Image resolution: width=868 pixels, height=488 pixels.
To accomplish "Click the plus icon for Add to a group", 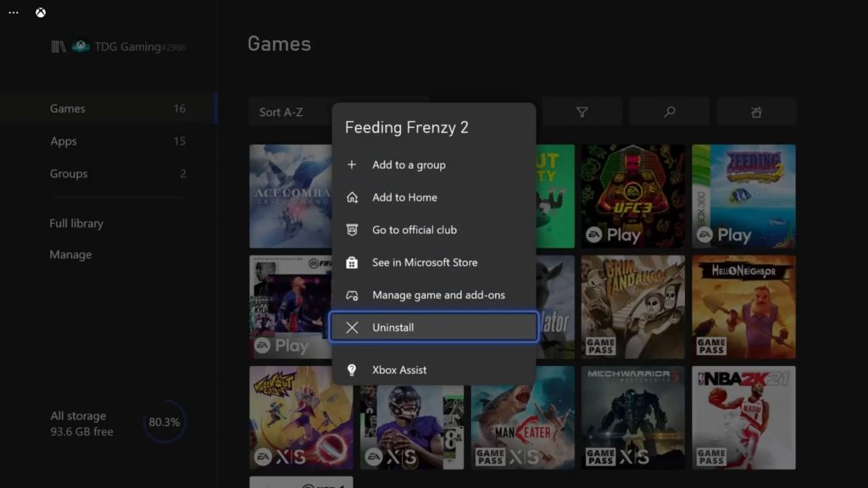I will tap(352, 165).
